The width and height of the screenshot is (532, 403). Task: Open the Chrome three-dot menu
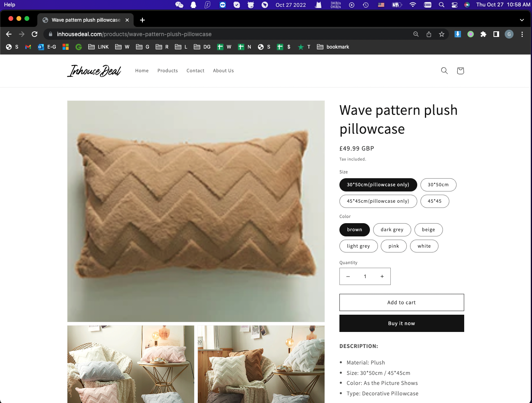click(x=522, y=34)
